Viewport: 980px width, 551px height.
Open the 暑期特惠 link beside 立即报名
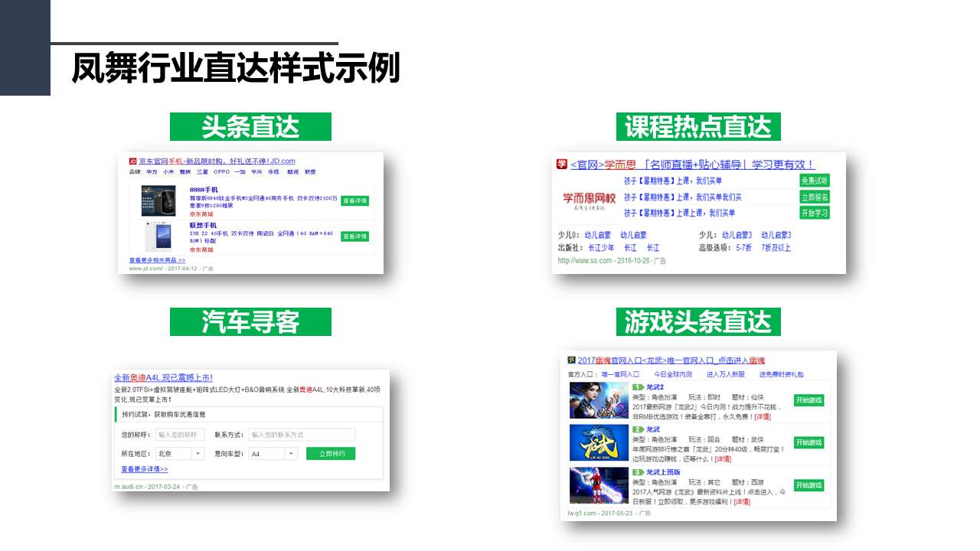(682, 197)
